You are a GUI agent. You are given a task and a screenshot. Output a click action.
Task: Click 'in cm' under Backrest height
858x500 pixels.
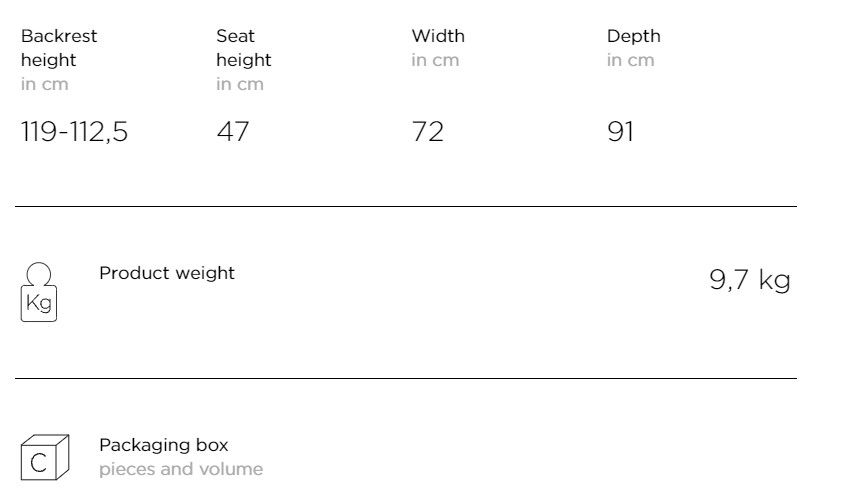coord(45,84)
